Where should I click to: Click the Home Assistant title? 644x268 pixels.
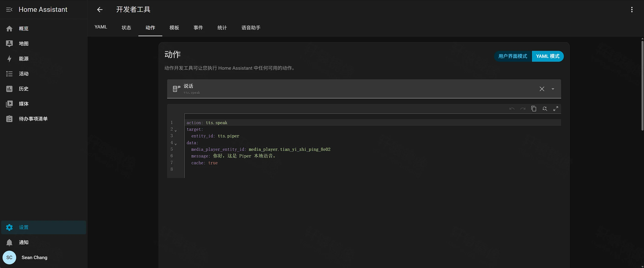pos(43,10)
